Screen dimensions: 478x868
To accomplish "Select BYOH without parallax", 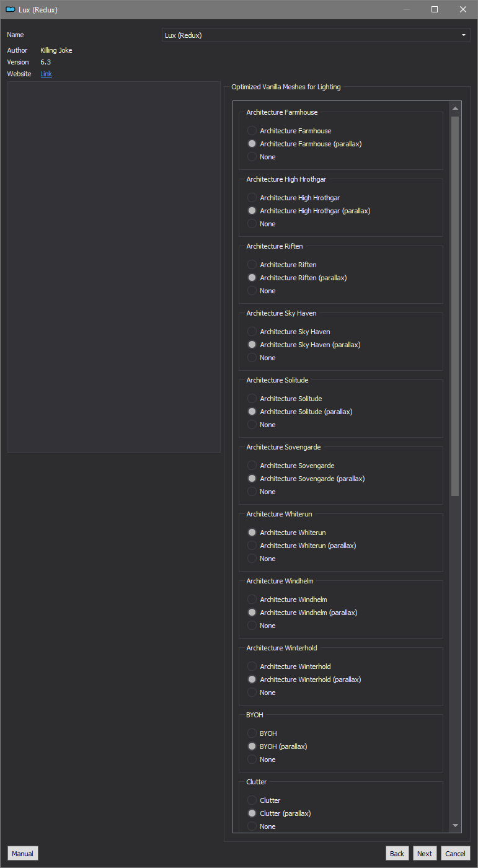I will [x=262, y=733].
